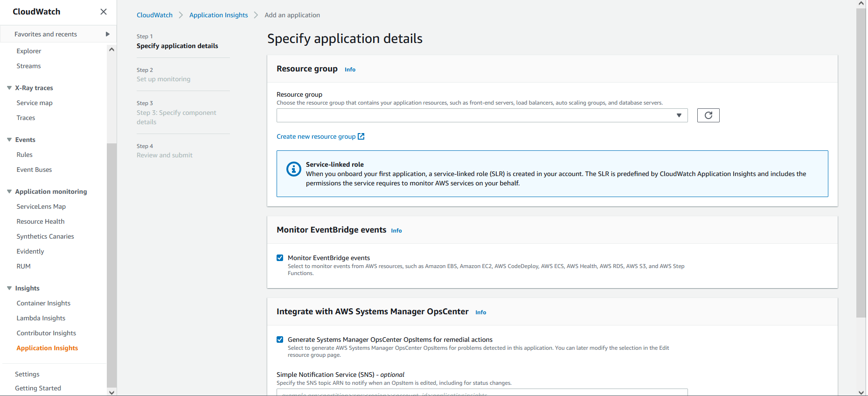This screenshot has height=396, width=868.
Task: Click the refresh resource groups button
Action: tap(708, 115)
